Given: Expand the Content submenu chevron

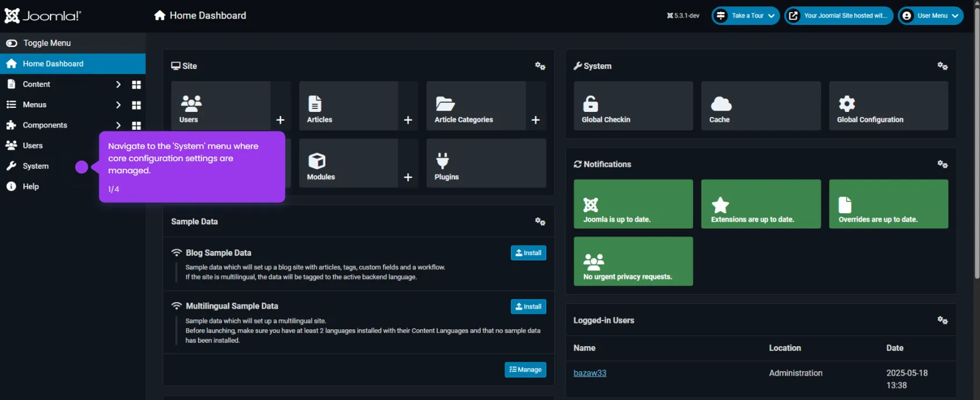Looking at the screenshot, I should point(118,85).
